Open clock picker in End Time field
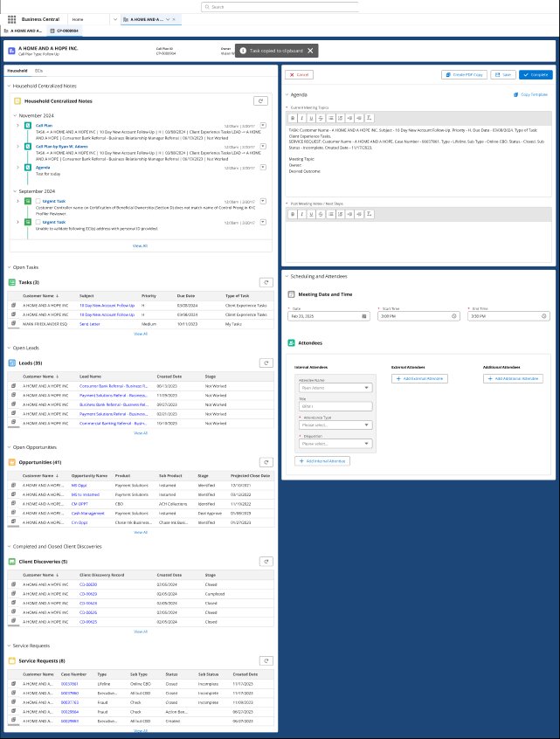This screenshot has height=739, width=560. 544,316
